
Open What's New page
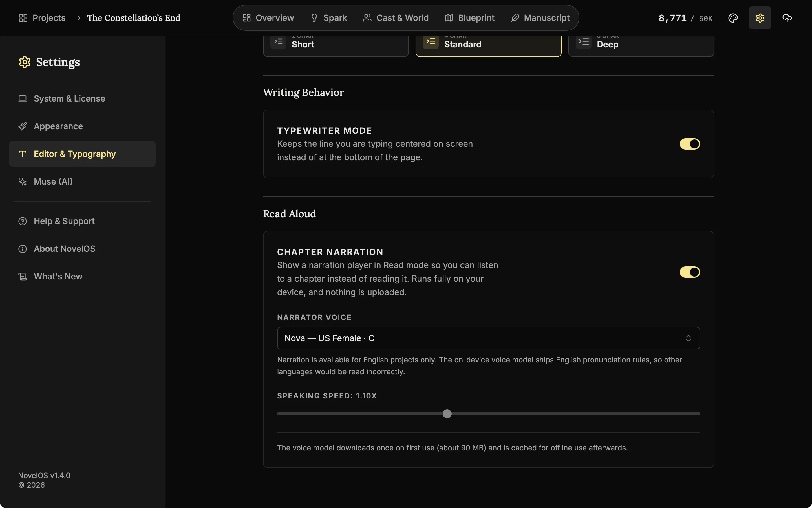(x=82, y=277)
